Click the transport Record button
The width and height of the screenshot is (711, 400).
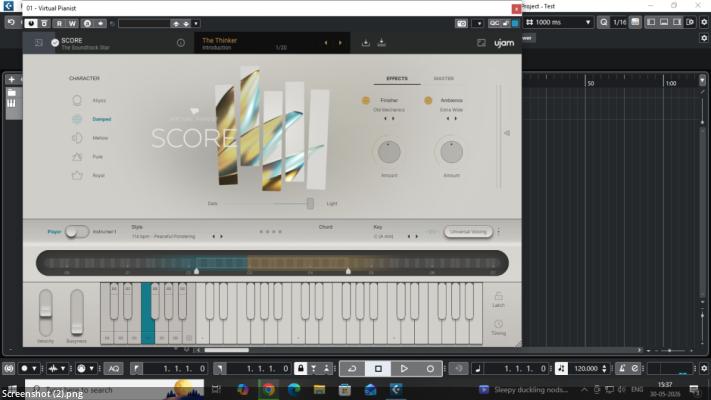430,369
